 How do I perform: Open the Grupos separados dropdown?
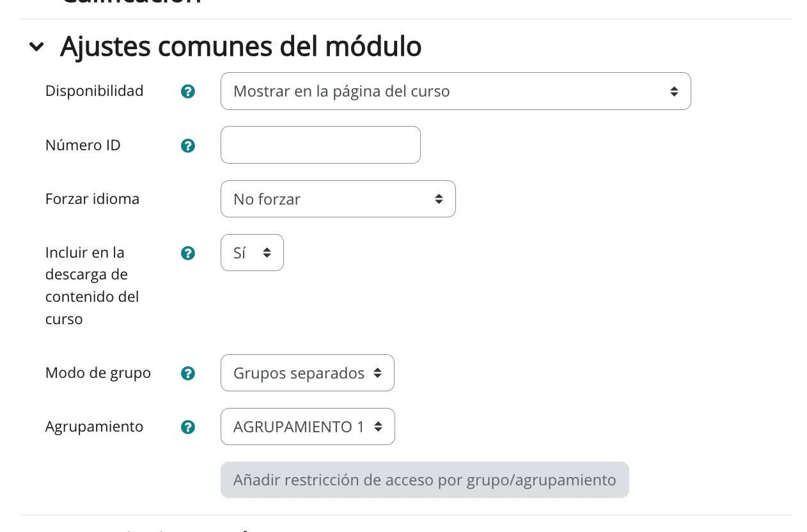tap(307, 373)
